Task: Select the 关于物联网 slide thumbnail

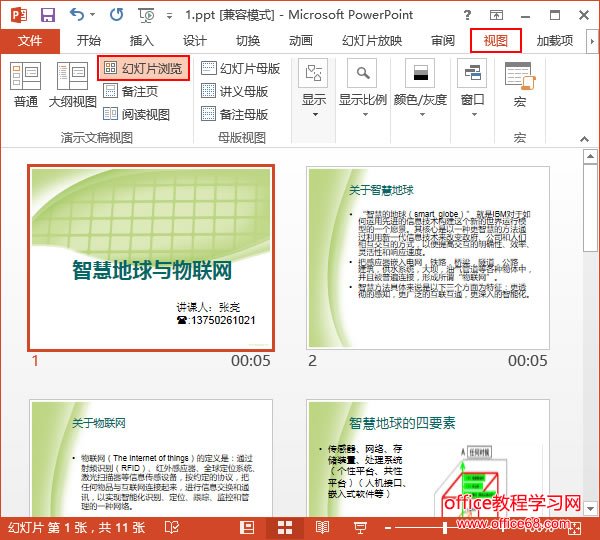Action: click(151, 458)
